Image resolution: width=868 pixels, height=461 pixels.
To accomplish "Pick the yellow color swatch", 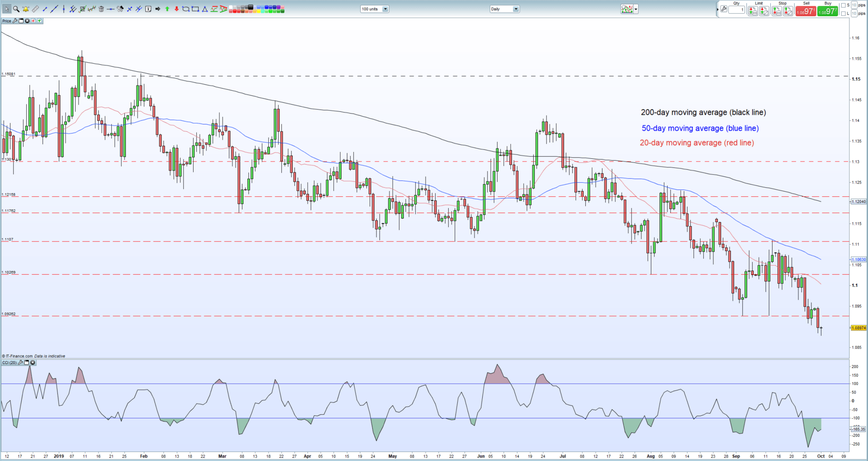I will [259, 11].
